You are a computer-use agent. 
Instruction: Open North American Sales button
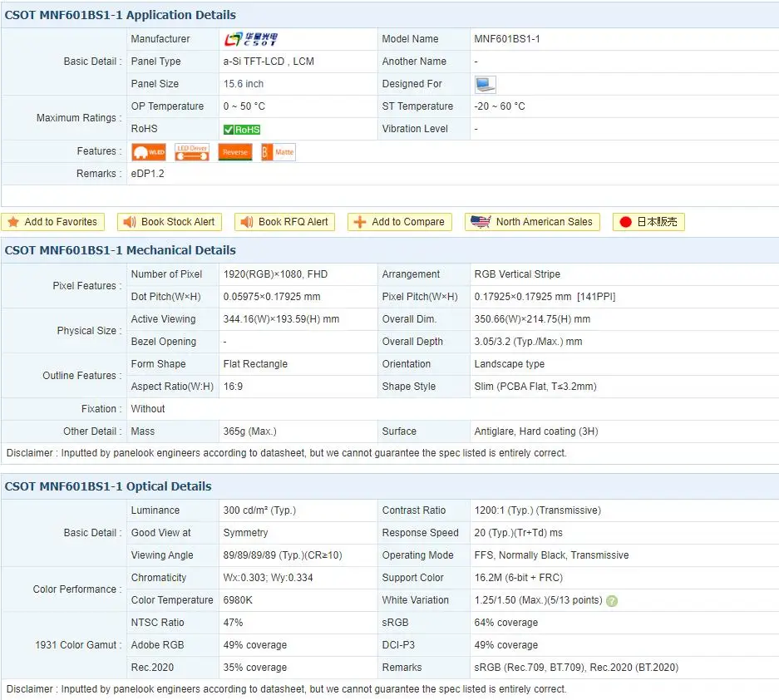[x=532, y=222]
